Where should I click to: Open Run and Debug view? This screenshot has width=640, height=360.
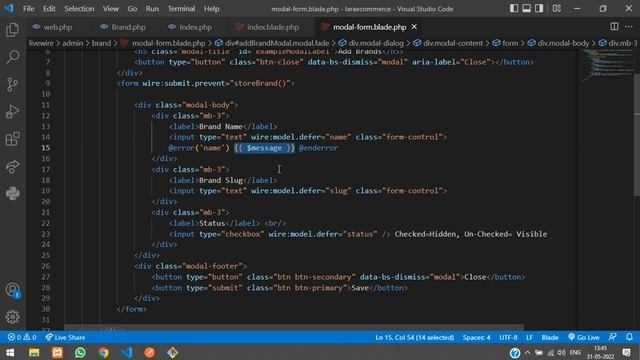coord(13,111)
